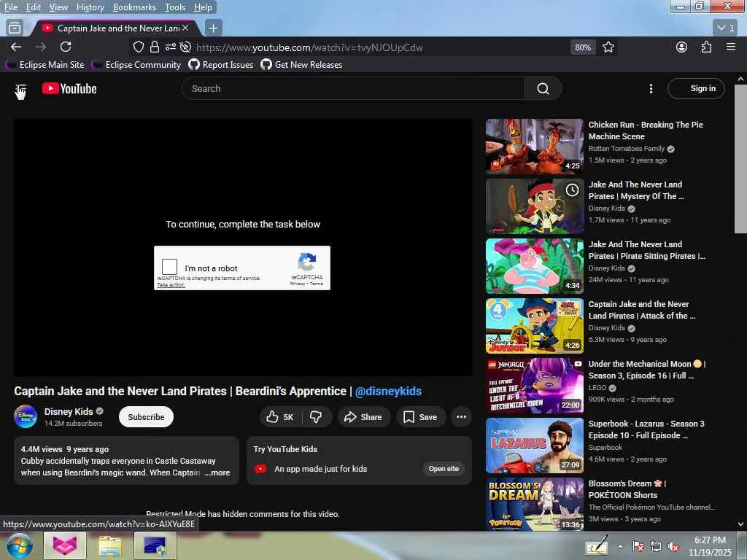Open the Tools menu
This screenshot has width=747, height=560.
175,7
